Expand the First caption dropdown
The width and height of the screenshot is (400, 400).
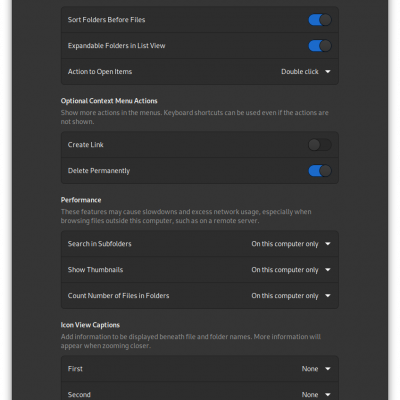316,369
